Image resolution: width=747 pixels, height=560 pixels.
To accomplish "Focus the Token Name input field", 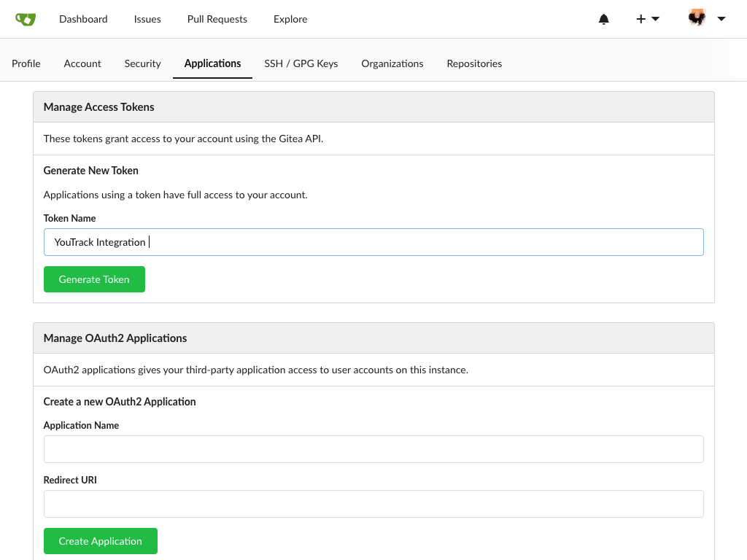I will point(373,242).
